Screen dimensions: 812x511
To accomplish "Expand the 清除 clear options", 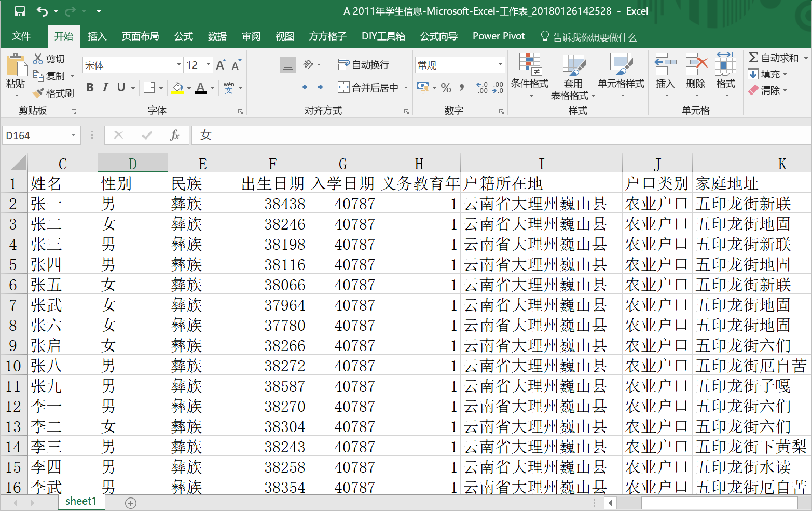I will pos(785,90).
